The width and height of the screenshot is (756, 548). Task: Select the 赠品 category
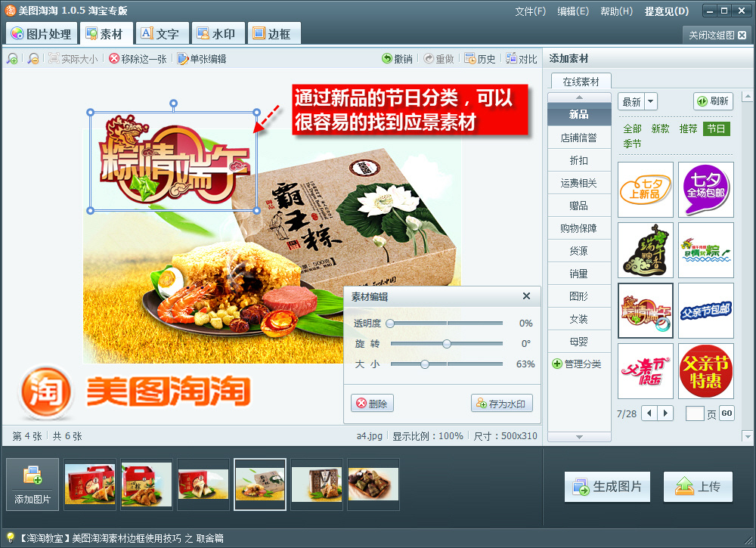click(x=579, y=206)
